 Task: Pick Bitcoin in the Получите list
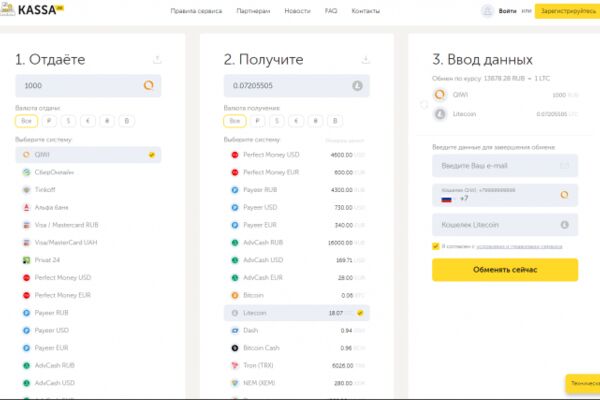(x=297, y=295)
